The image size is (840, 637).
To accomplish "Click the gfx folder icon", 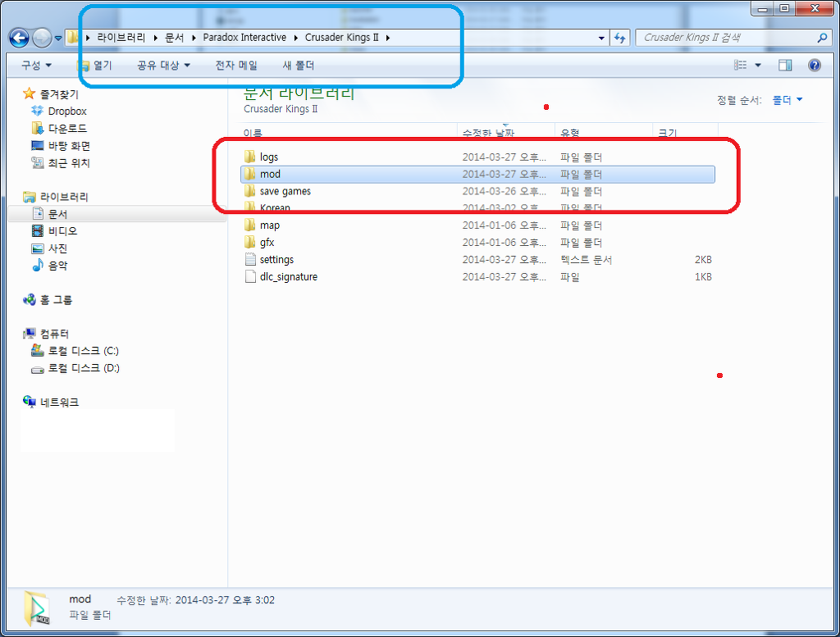I will click(x=250, y=242).
